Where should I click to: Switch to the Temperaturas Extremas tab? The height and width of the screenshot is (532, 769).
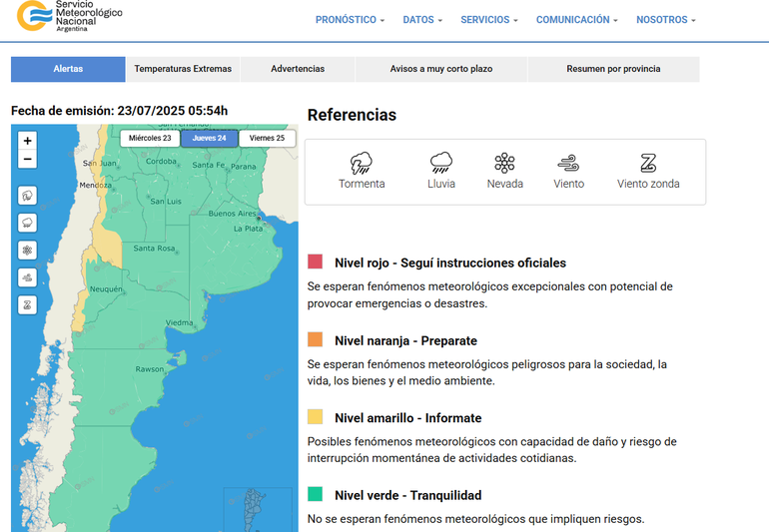183,69
